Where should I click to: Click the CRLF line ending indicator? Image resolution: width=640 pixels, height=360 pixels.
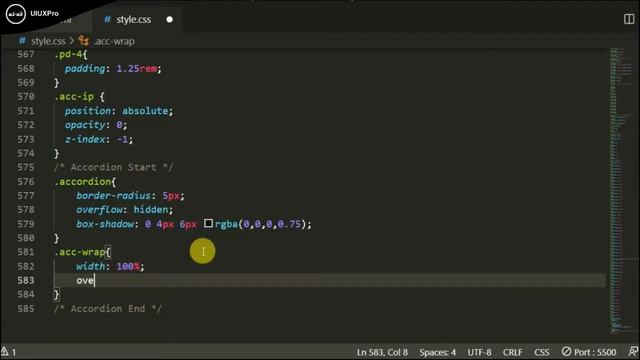513,352
